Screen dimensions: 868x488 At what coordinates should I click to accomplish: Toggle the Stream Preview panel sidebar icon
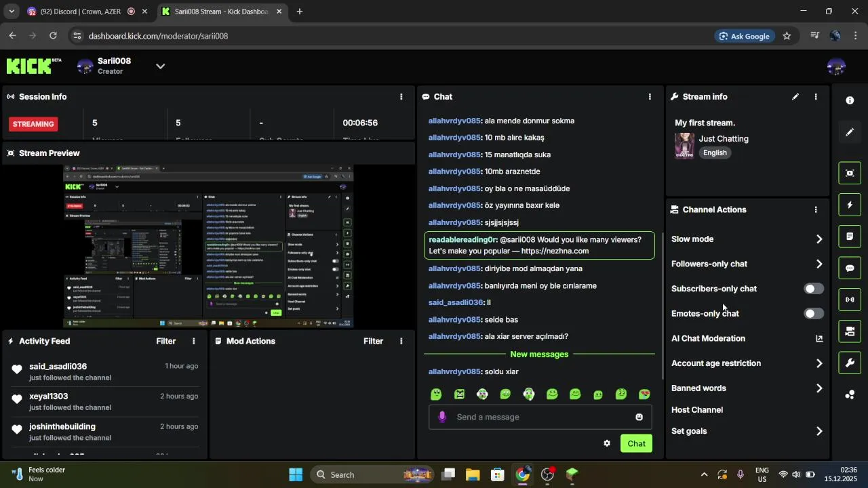click(x=850, y=173)
